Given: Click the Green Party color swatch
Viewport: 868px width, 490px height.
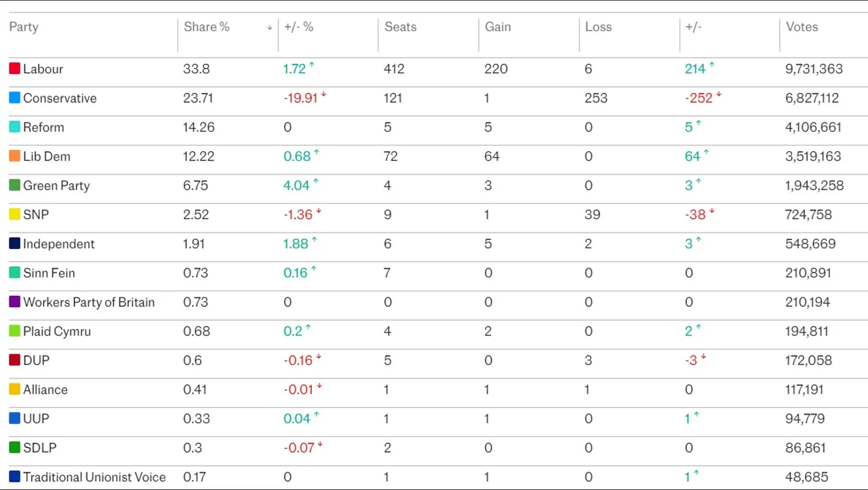Looking at the screenshot, I should point(14,185).
